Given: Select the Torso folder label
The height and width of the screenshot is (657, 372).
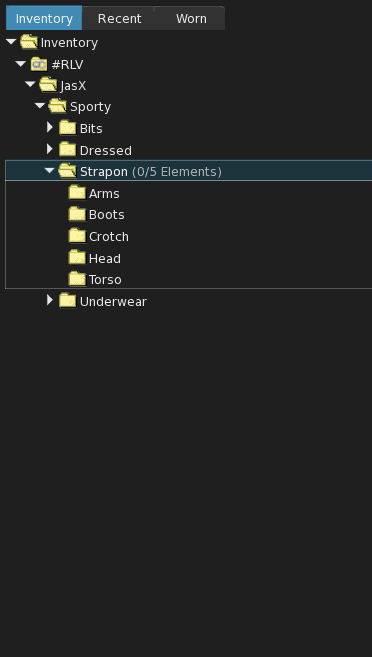Looking at the screenshot, I should (x=105, y=279).
